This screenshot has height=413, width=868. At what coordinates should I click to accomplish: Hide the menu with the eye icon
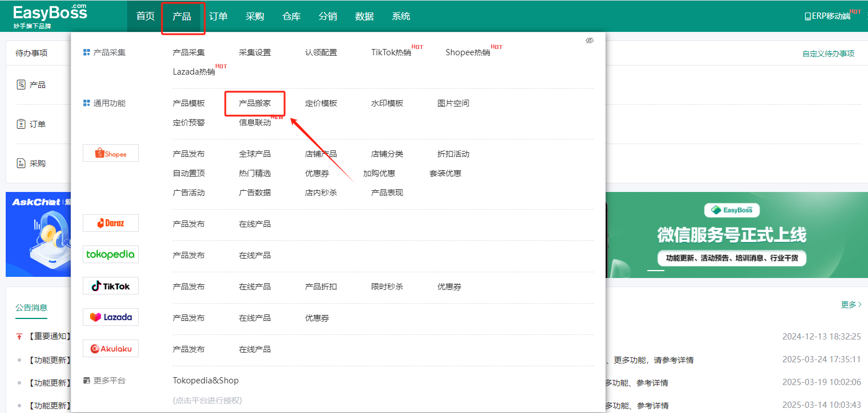tap(590, 40)
